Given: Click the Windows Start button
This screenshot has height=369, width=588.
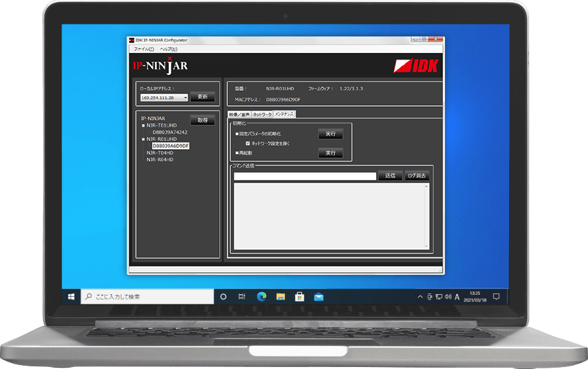Looking at the screenshot, I should coord(72,296).
